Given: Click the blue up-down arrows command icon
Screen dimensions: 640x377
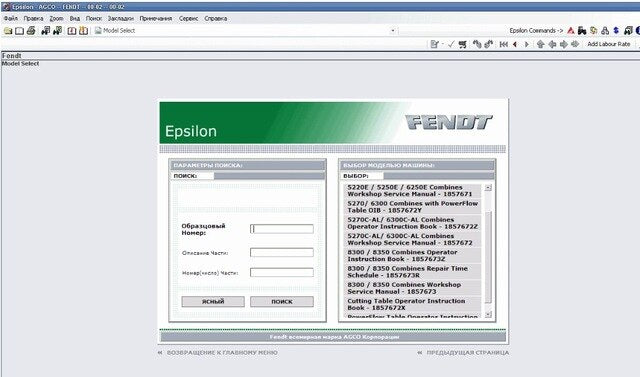Looking at the screenshot, I should (616, 31).
